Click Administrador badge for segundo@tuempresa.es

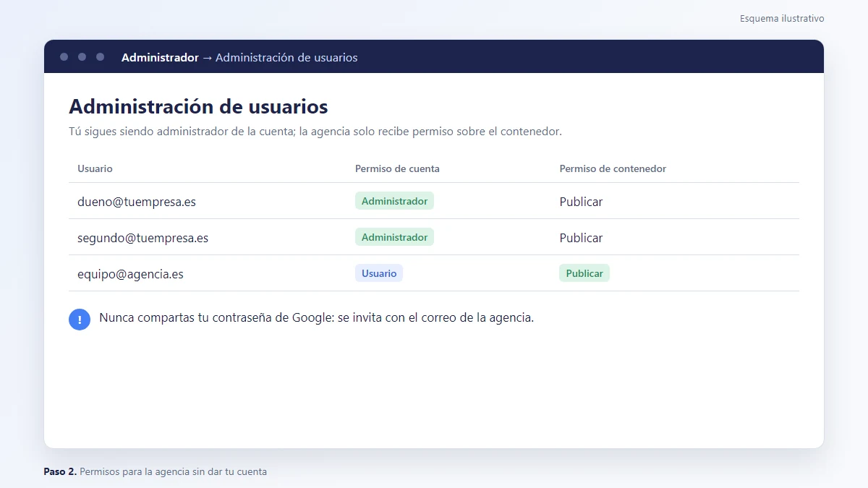click(394, 237)
